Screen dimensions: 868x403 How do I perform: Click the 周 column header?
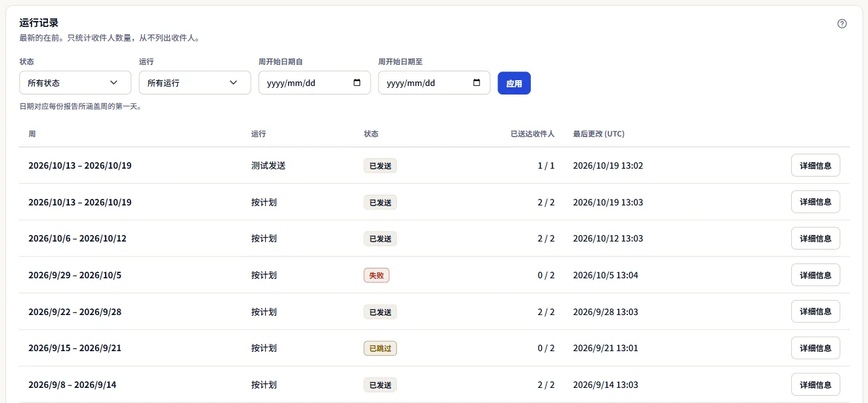[x=32, y=134]
